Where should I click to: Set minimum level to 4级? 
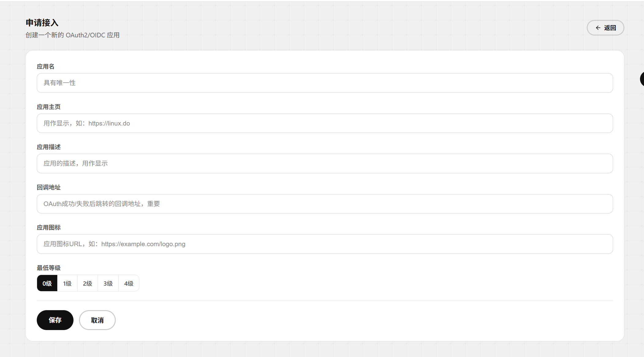click(129, 283)
